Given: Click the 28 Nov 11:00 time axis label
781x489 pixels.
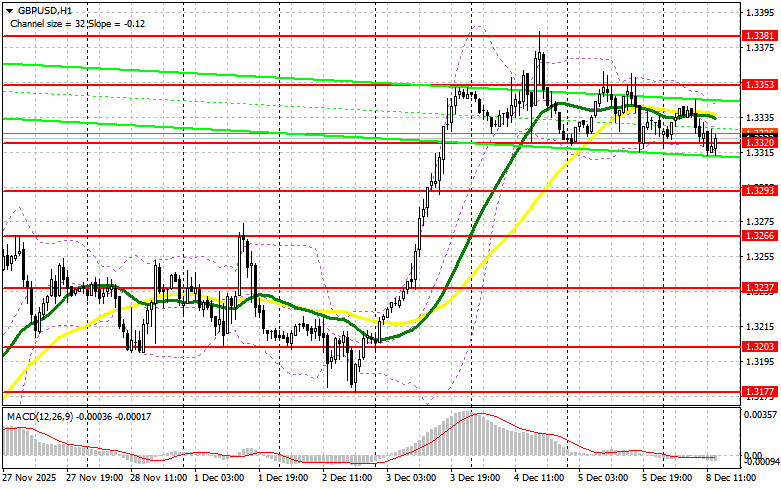Looking at the screenshot, I should point(158,478).
